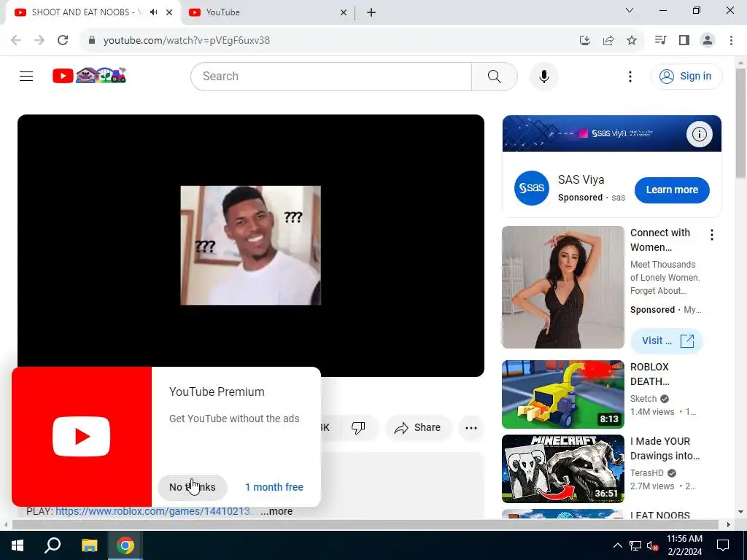Viewport: 747px width, 560px height.
Task: Toggle Chrome side panel
Action: coord(684,40)
